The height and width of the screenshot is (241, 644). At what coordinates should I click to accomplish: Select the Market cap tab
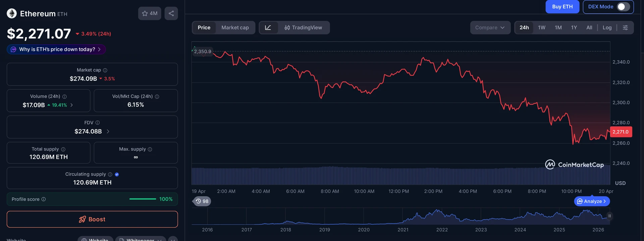pyautogui.click(x=235, y=27)
